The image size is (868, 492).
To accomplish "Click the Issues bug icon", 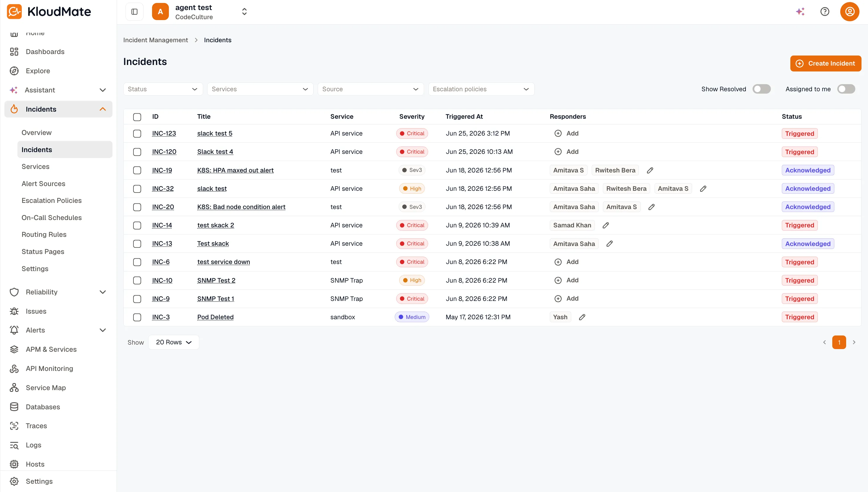I will tap(14, 311).
